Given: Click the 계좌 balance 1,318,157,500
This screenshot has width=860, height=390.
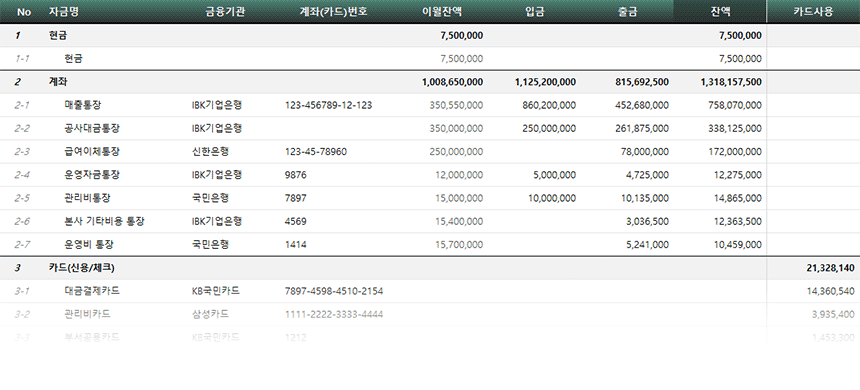Looking at the screenshot, I should tap(731, 82).
